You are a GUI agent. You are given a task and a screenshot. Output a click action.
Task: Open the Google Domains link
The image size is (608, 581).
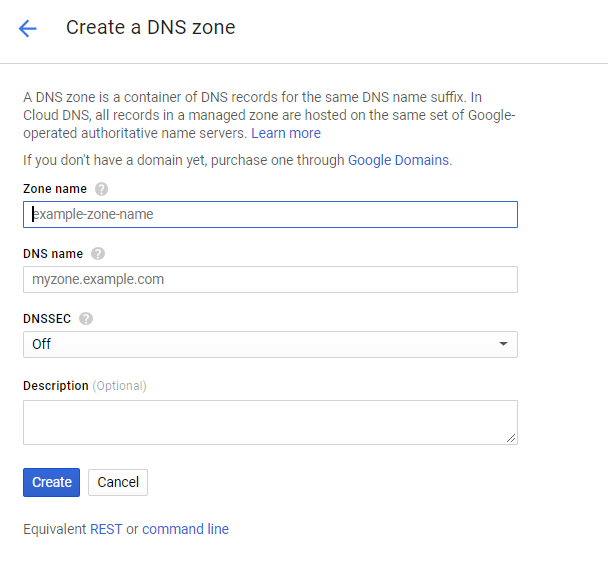pyautogui.click(x=399, y=160)
